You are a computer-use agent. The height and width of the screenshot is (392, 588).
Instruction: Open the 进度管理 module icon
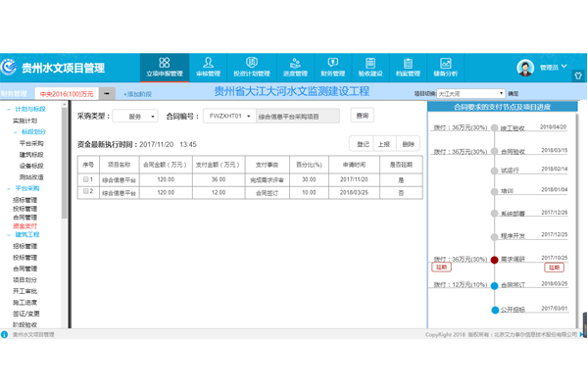point(294,65)
